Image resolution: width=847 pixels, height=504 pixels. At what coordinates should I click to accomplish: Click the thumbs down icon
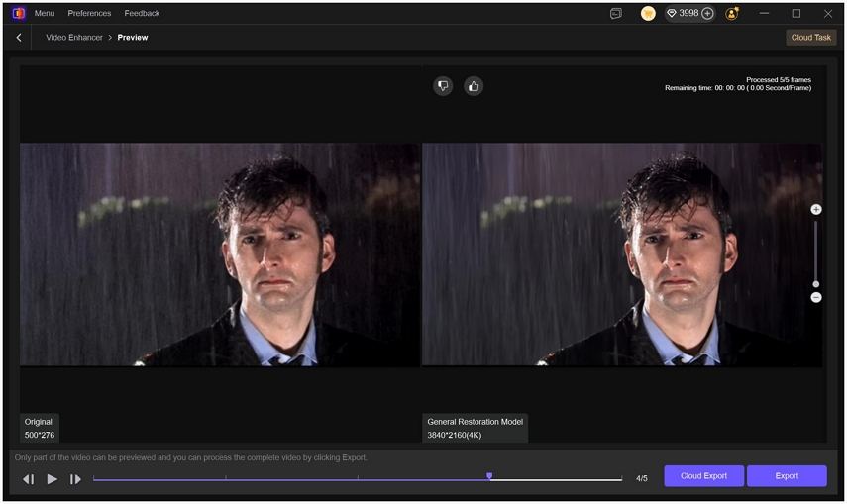(x=443, y=86)
